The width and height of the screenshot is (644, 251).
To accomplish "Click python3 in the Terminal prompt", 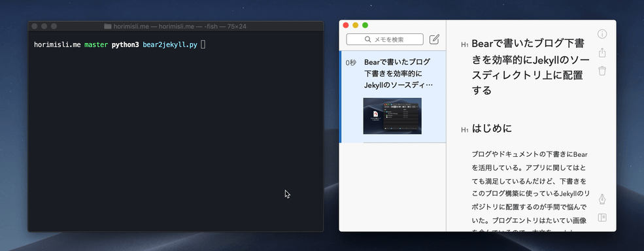I will pyautogui.click(x=126, y=44).
